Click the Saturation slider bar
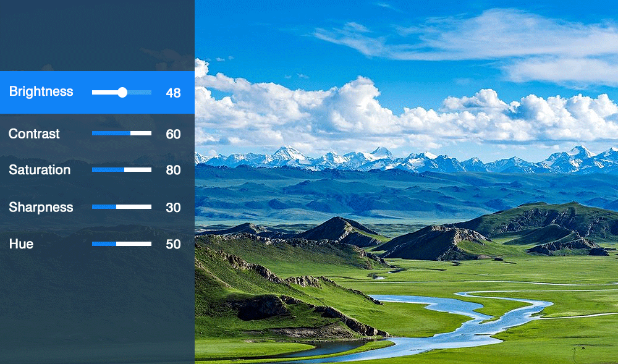Viewport: 618px width, 364px height. coord(122,170)
